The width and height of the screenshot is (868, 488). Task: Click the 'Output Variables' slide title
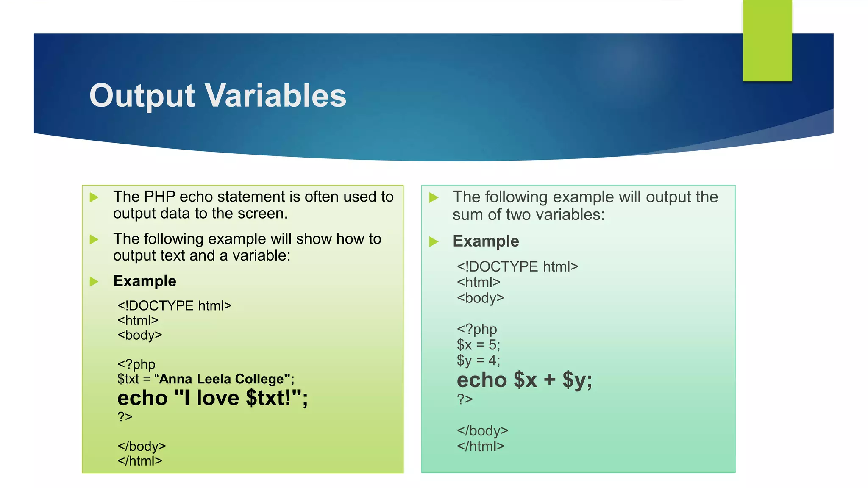pyautogui.click(x=218, y=96)
